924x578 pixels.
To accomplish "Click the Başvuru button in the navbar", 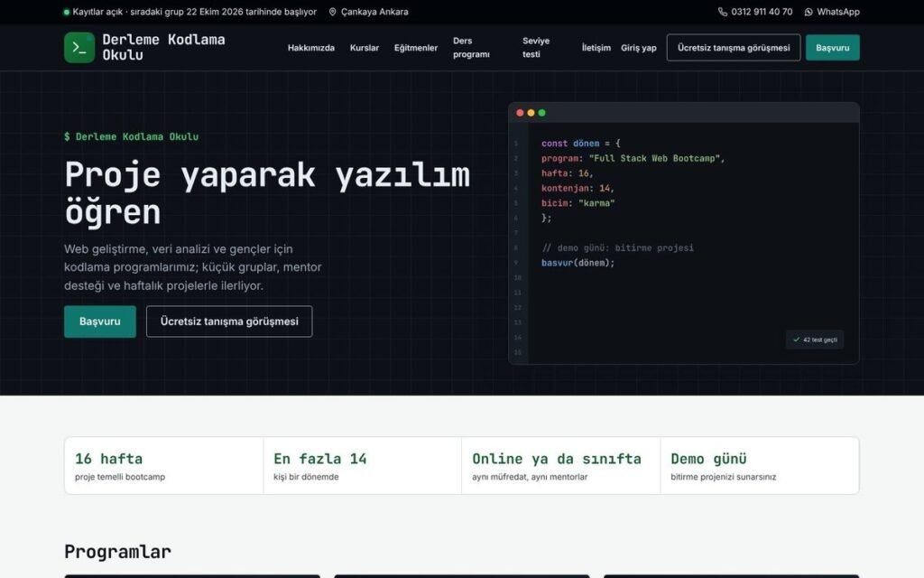I will coord(833,48).
